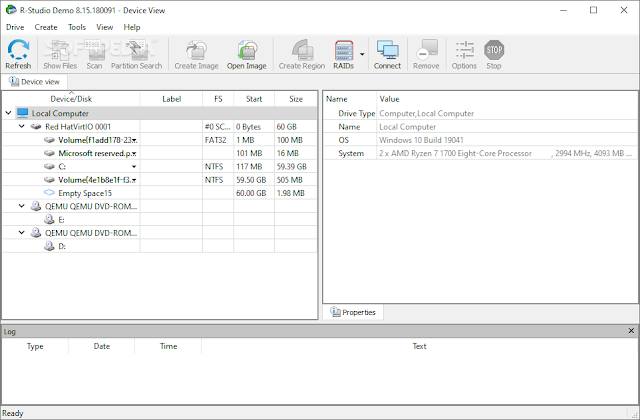Click the Show Files toolbar icon

point(60,54)
